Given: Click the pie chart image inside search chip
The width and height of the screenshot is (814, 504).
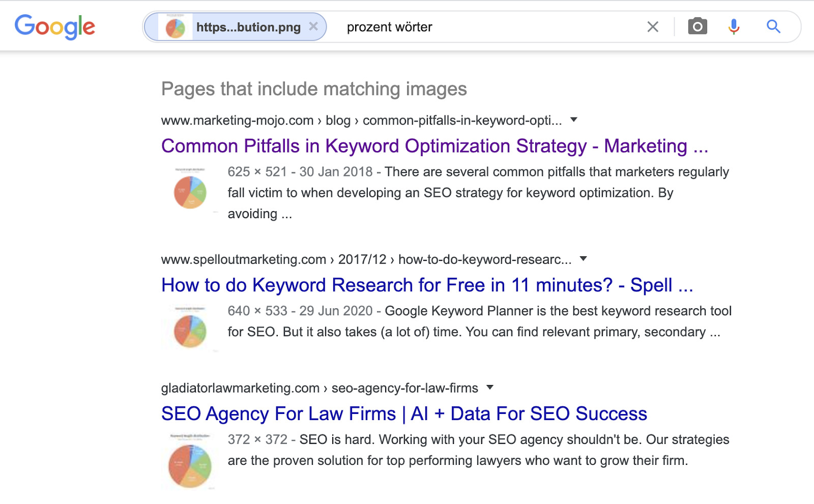Looking at the screenshot, I should tap(175, 26).
